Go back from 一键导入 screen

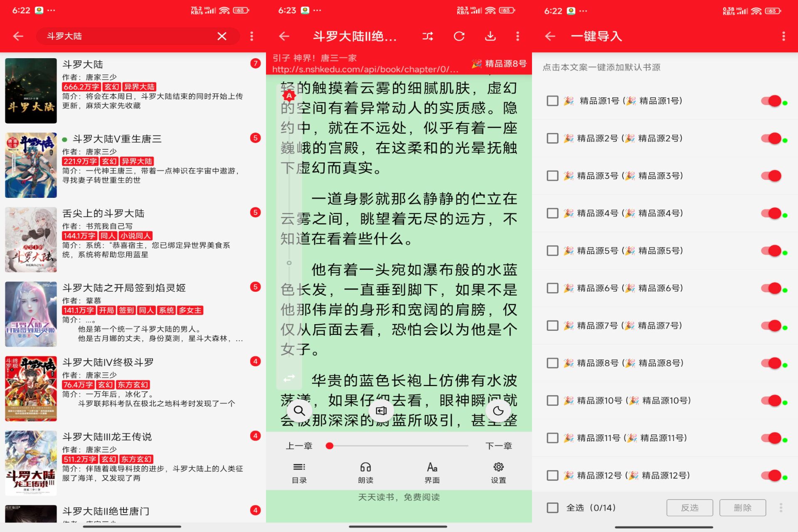(x=550, y=36)
